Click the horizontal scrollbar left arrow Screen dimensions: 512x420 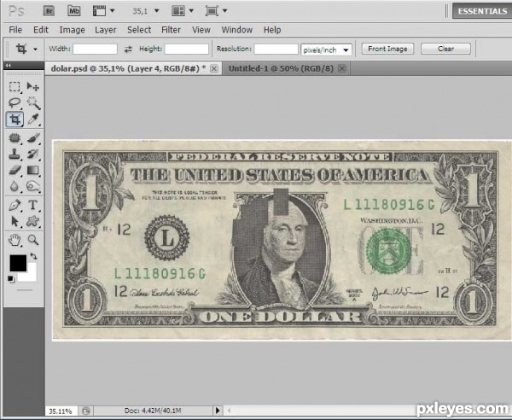229,411
